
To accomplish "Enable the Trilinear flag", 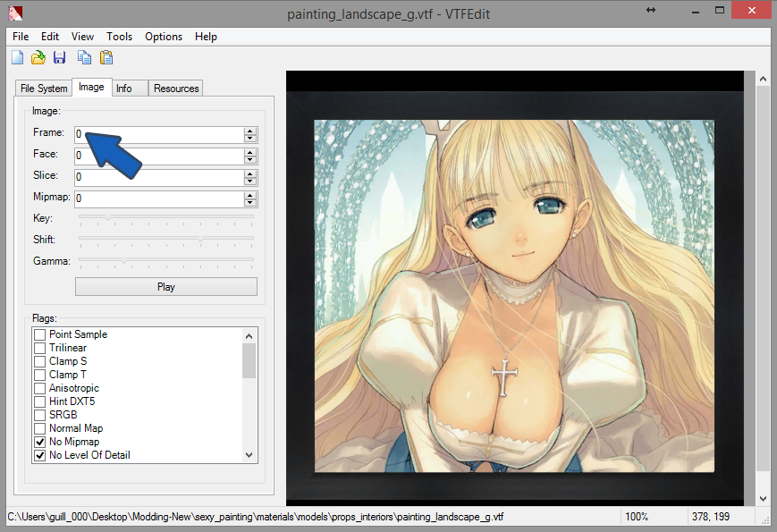I will [39, 348].
